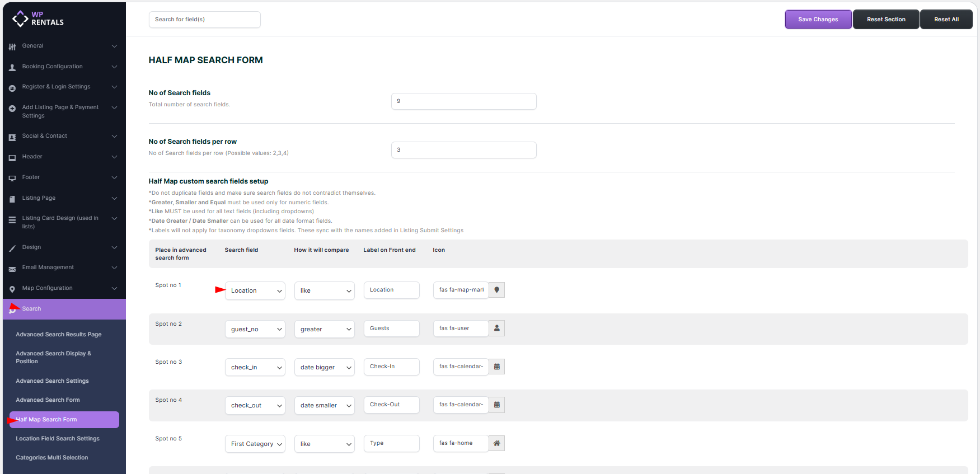Go to Location Field Search Settings
Image resolution: width=980 pixels, height=474 pixels.
click(x=58, y=439)
